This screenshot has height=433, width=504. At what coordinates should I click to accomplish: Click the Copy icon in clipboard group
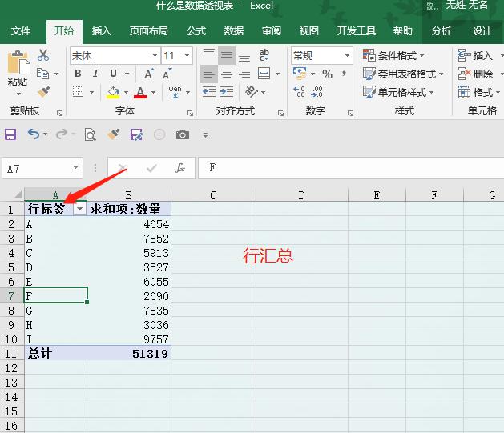pos(42,74)
